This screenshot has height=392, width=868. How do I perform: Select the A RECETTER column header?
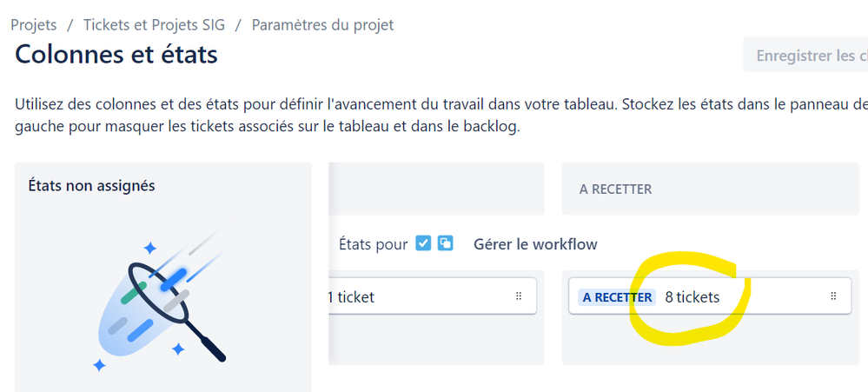(x=710, y=189)
